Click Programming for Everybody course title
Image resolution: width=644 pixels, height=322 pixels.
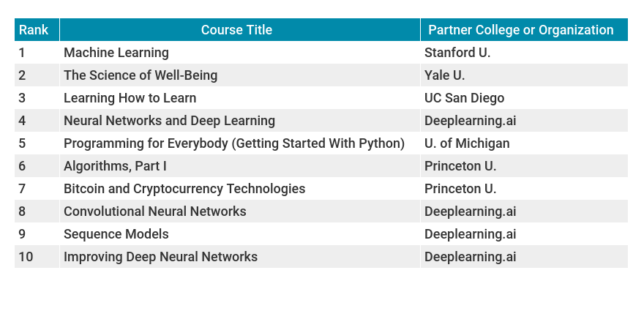[x=234, y=143]
